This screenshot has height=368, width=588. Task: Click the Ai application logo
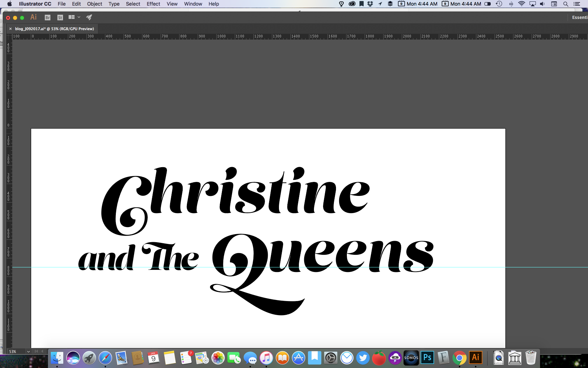tap(34, 17)
